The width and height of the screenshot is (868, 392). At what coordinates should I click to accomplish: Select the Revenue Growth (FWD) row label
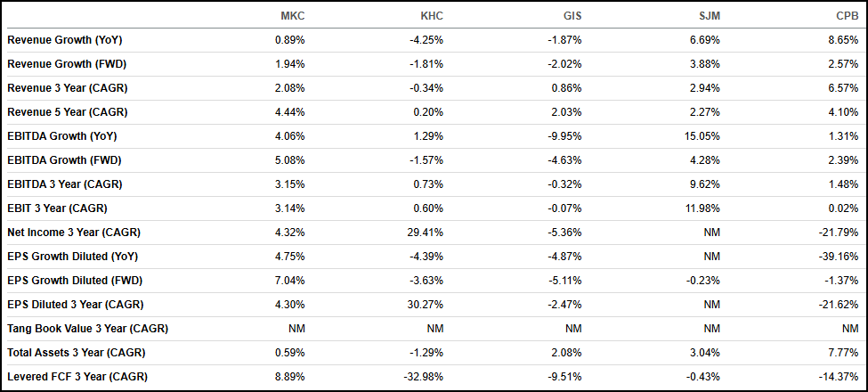[67, 64]
